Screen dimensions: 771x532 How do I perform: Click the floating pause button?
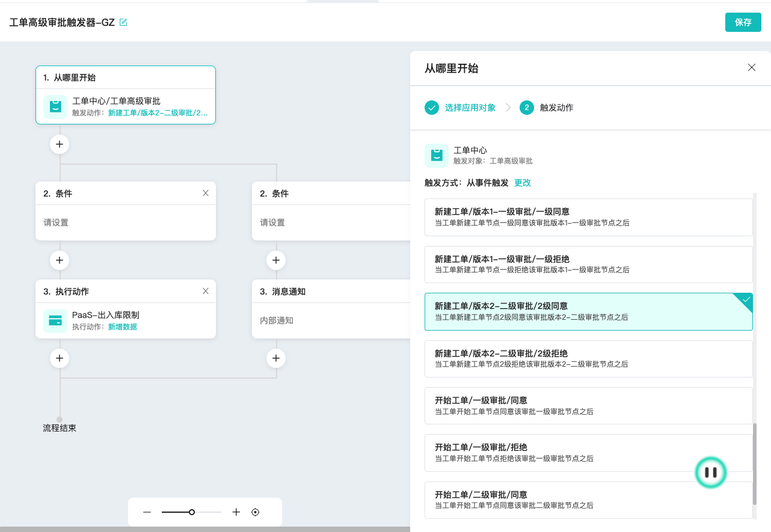click(711, 472)
